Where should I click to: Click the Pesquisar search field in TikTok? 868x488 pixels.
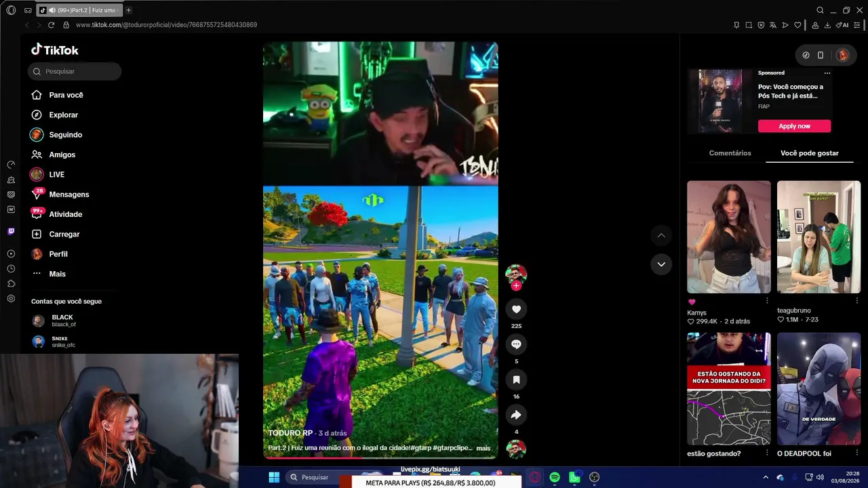[75, 71]
